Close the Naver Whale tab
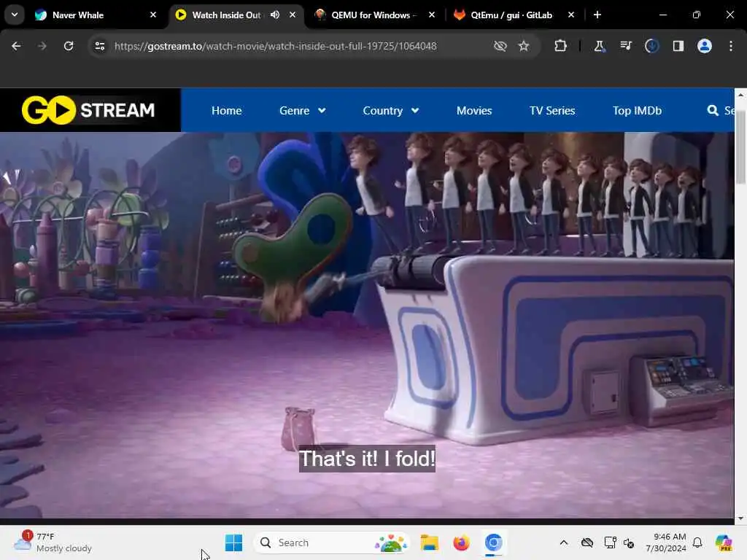The height and width of the screenshot is (560, 747). (x=153, y=15)
